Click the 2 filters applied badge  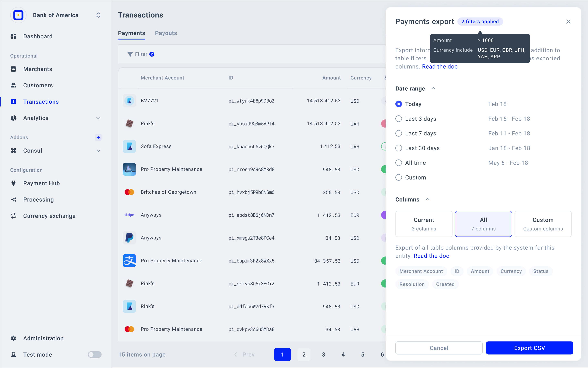[480, 22]
